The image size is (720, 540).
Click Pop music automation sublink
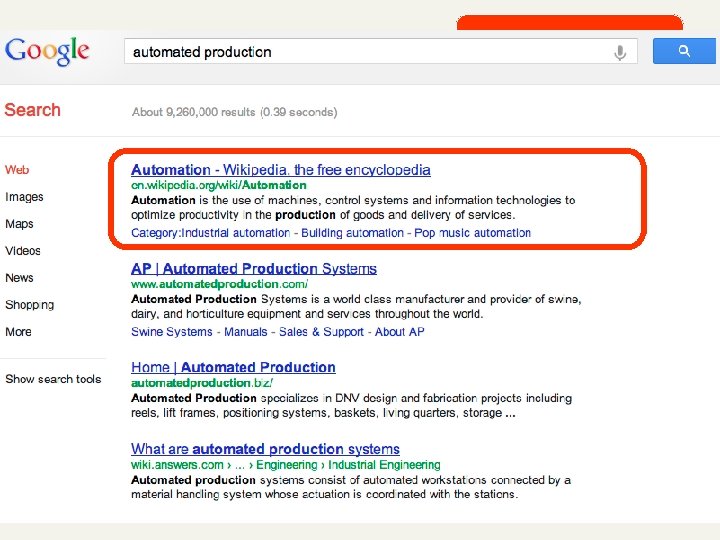coord(473,233)
